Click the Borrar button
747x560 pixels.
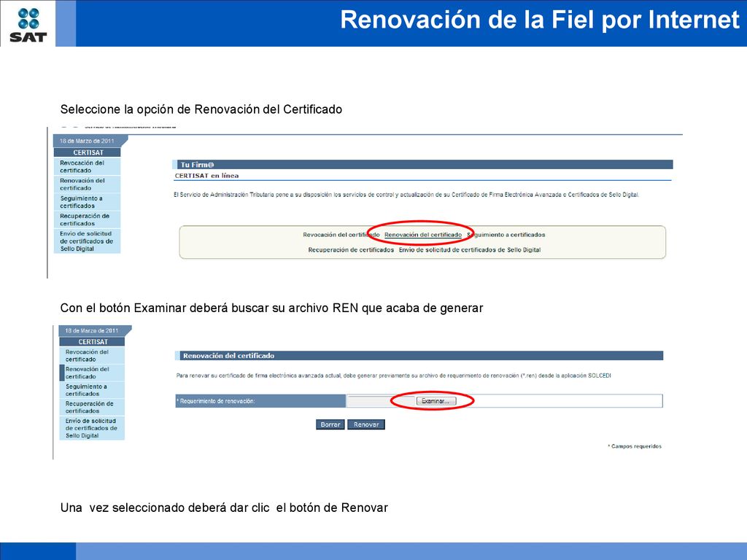330,424
